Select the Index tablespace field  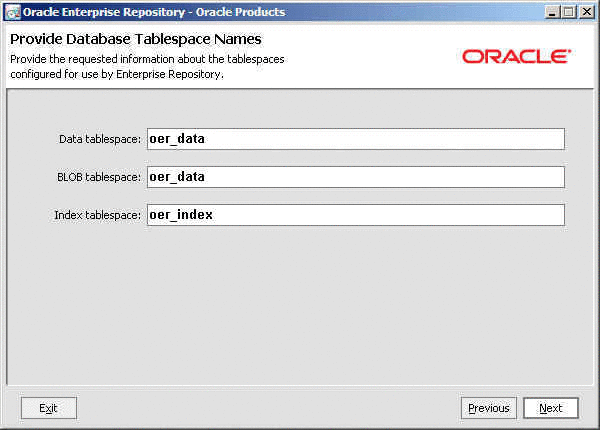point(355,215)
